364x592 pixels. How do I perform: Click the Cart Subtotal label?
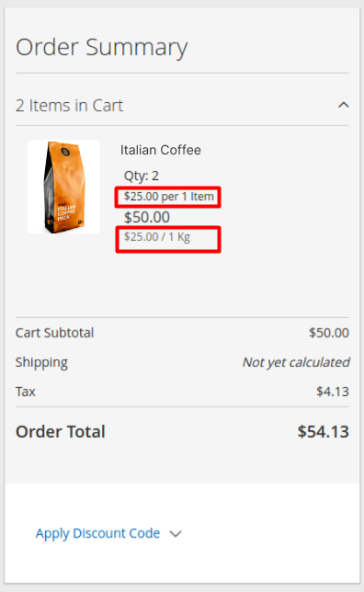click(55, 333)
